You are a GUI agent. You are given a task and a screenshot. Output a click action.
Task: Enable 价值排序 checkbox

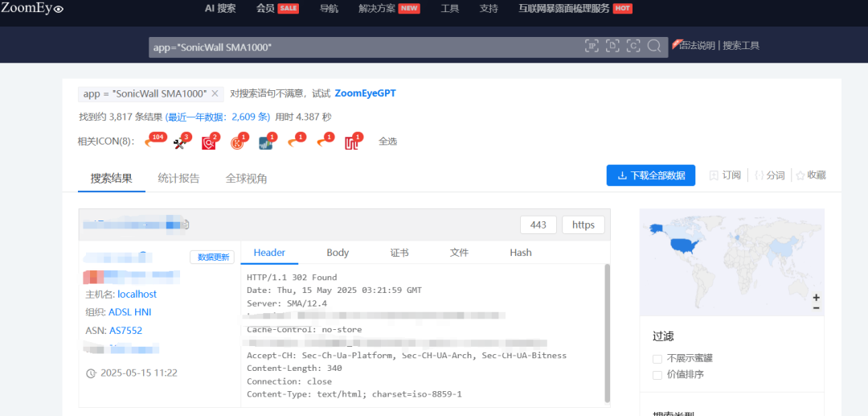[657, 375]
